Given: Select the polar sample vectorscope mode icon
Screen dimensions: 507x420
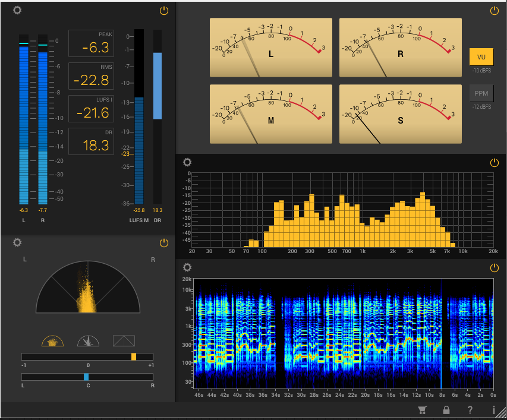Looking at the screenshot, I should [53, 341].
